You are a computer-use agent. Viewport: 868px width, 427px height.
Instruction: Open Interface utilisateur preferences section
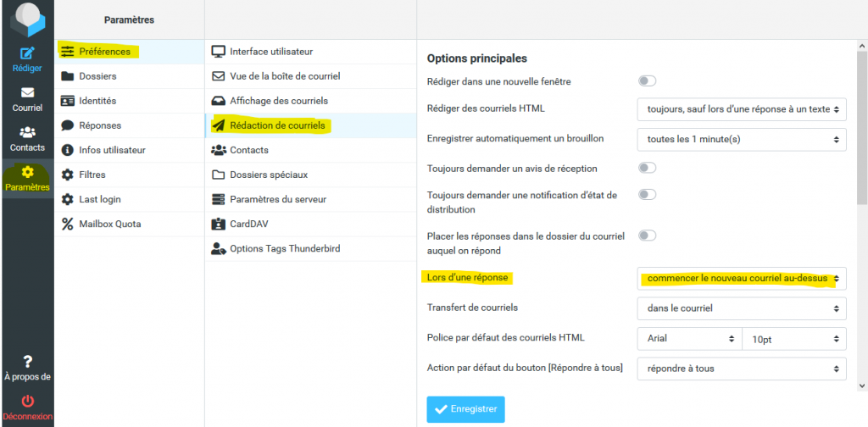271,52
